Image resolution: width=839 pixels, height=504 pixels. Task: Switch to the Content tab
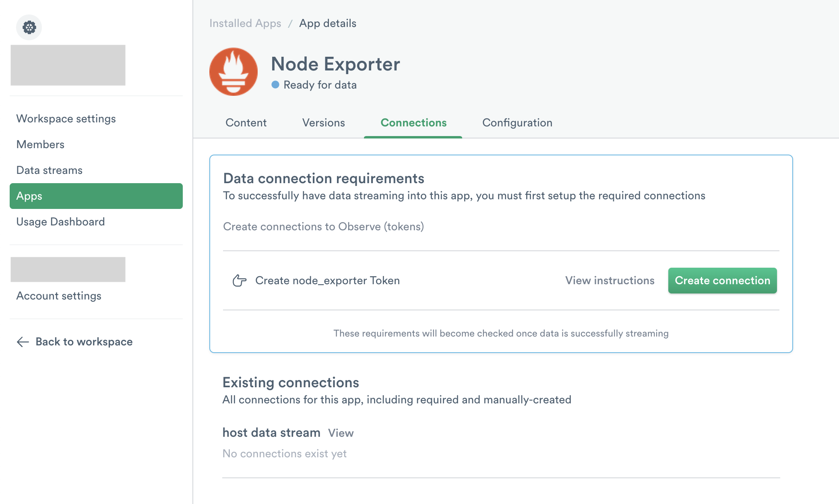pos(246,123)
